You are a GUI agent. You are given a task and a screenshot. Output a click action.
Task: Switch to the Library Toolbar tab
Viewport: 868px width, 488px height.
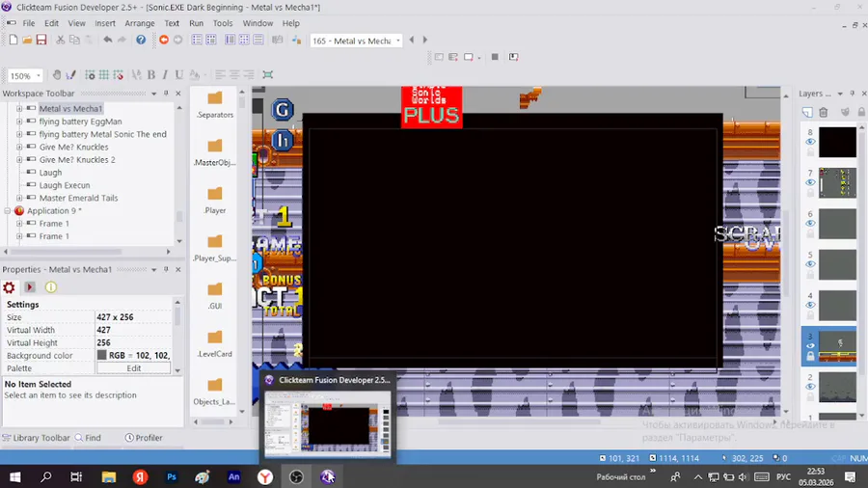point(37,438)
